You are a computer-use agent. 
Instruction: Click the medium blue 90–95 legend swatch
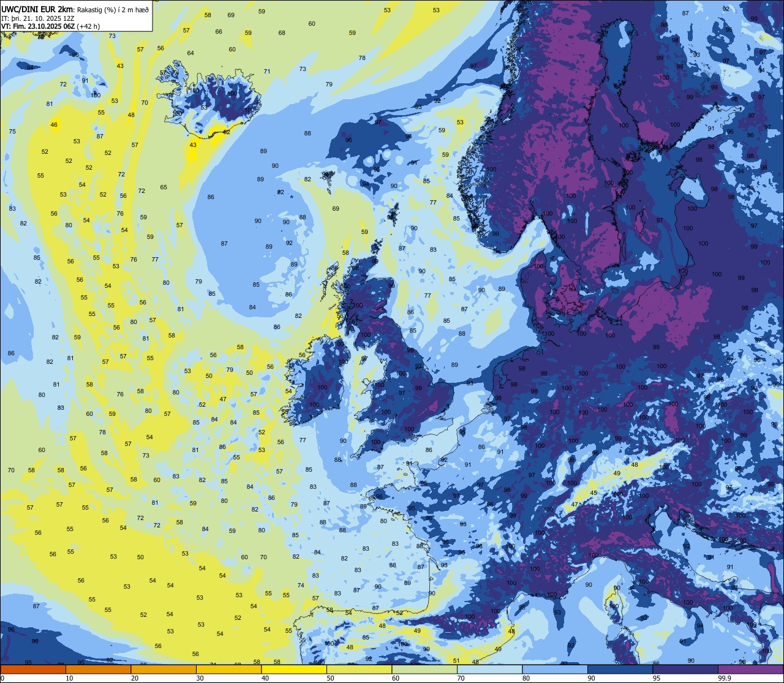[x=620, y=669]
